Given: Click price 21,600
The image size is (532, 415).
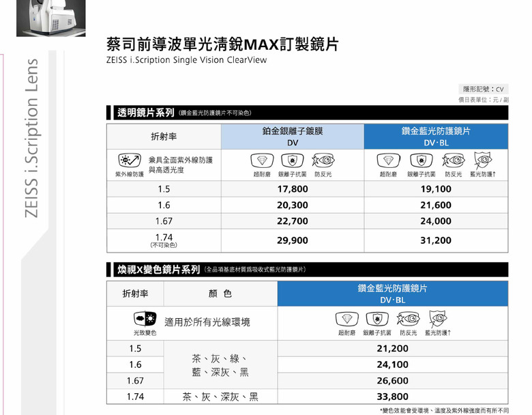Looking at the screenshot, I should click(x=436, y=205).
